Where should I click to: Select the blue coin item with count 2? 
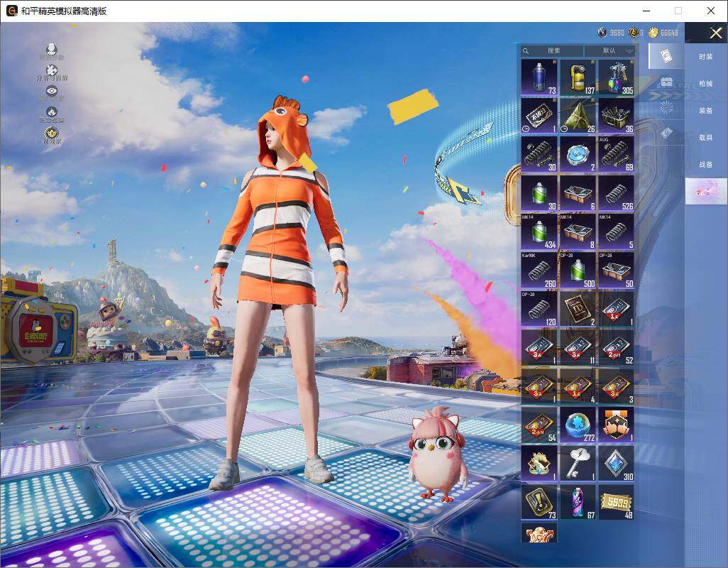pyautogui.click(x=578, y=154)
